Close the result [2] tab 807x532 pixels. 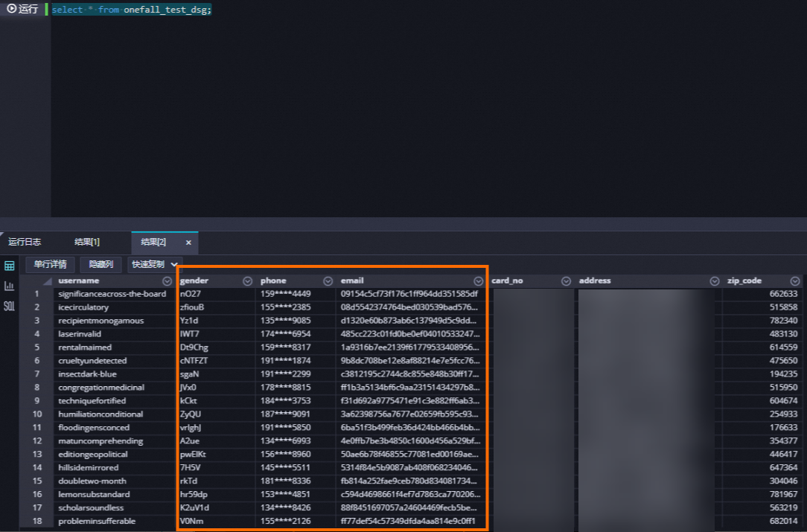tap(188, 243)
